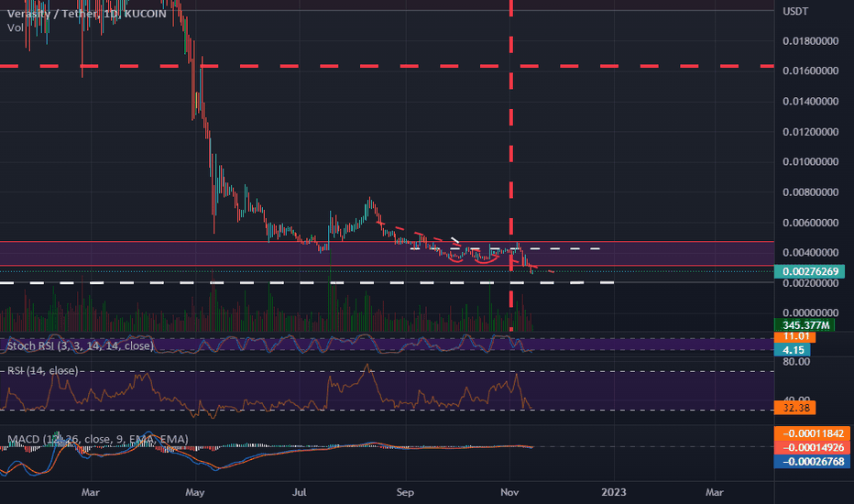Click the Sep time axis label
Screen dimensions: 854x504
click(x=405, y=492)
